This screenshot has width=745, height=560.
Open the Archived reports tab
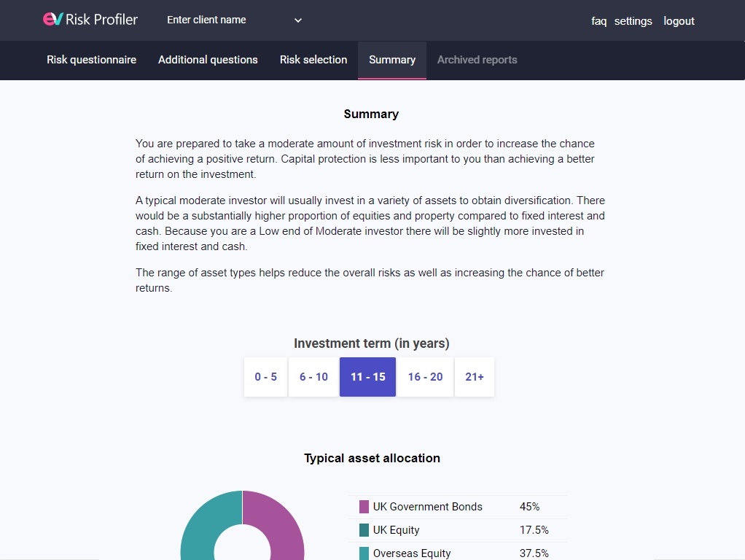pos(477,60)
